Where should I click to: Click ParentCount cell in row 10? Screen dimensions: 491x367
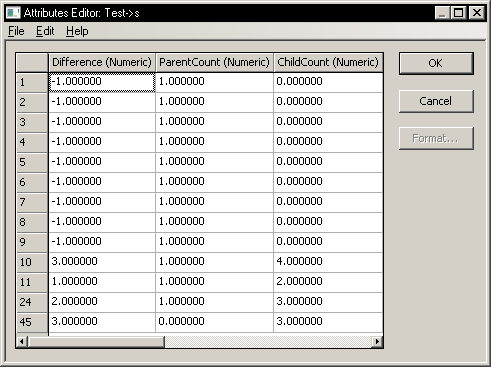point(214,262)
